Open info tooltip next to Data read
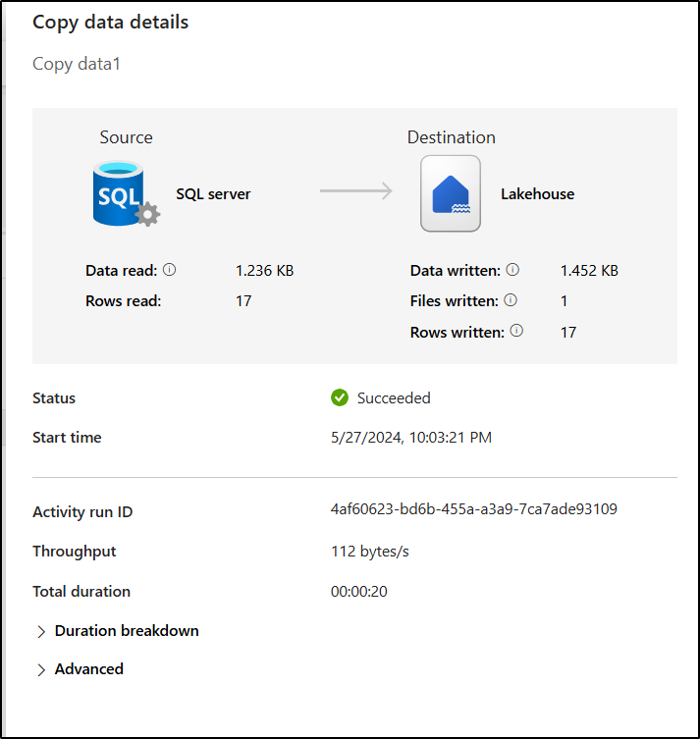700x739 pixels. [x=169, y=270]
